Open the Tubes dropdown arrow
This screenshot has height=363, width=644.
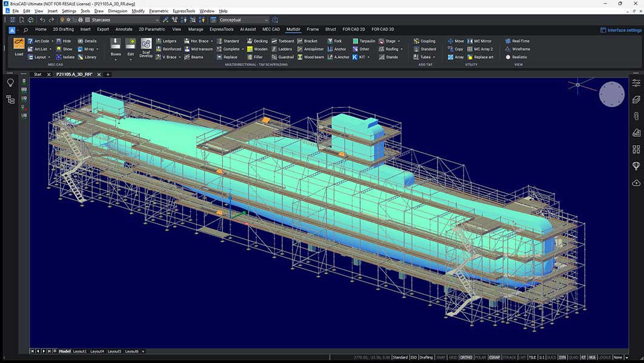(433, 57)
